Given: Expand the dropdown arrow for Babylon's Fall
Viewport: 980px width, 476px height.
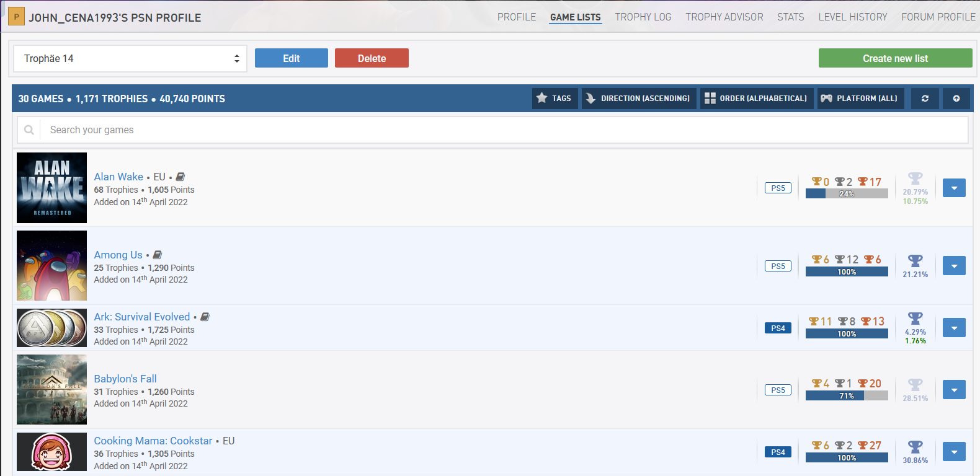Looking at the screenshot, I should pos(954,390).
